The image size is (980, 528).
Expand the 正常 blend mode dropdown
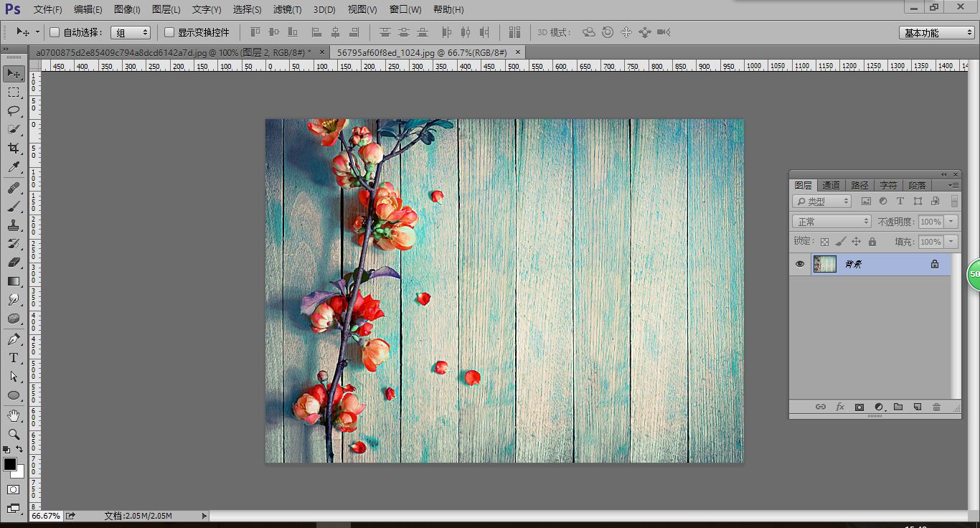point(831,222)
